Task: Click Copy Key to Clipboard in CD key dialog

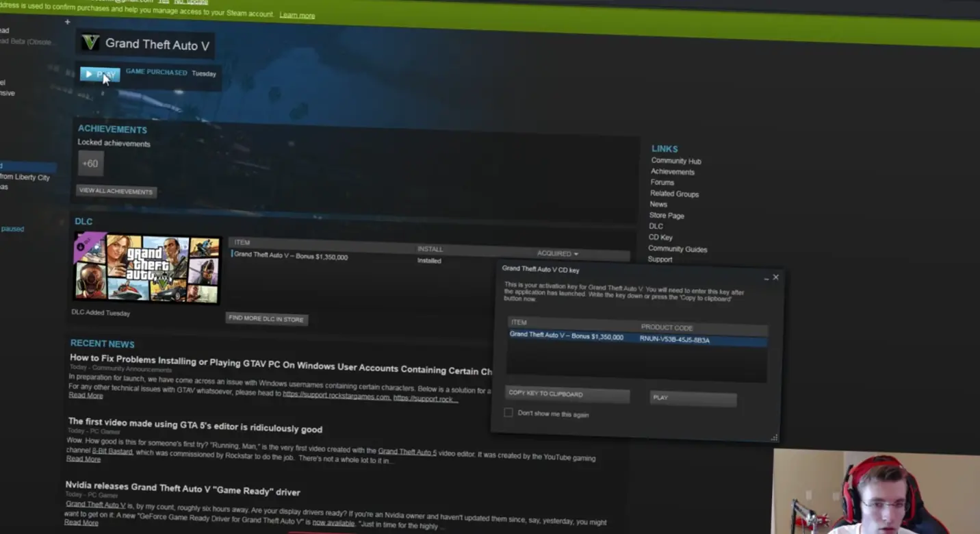Action: coord(567,394)
